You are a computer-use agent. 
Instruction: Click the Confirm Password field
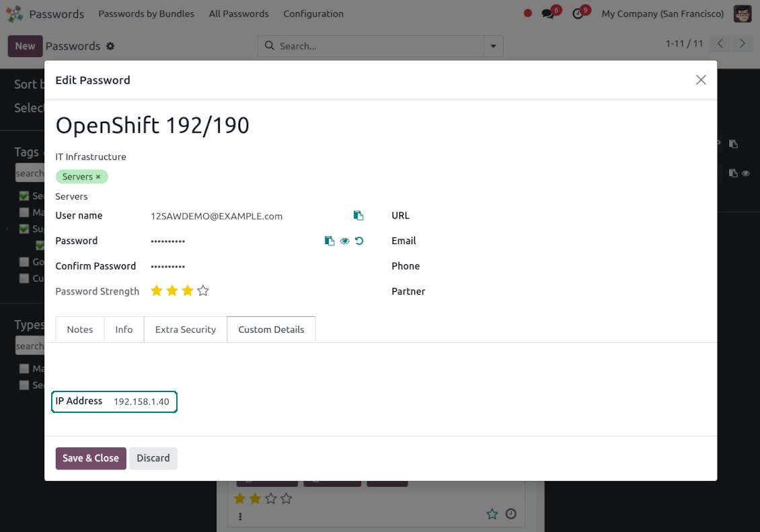tap(257, 266)
